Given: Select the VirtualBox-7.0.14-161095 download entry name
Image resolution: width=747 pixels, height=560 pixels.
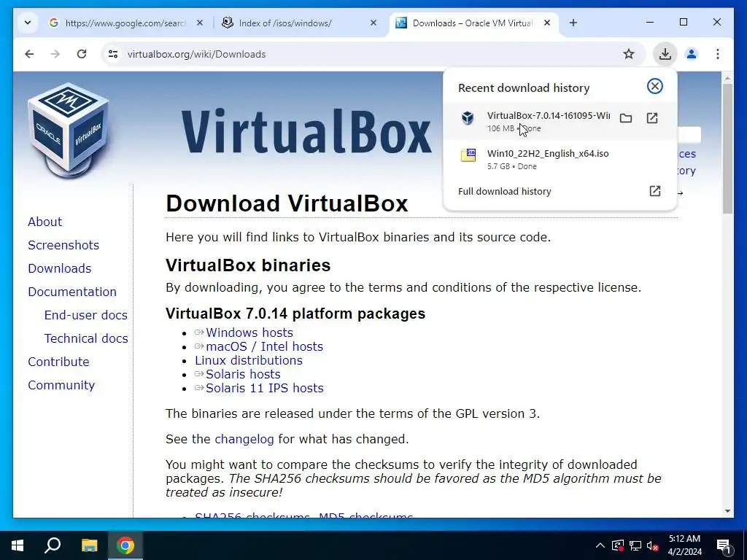Looking at the screenshot, I should click(x=548, y=116).
